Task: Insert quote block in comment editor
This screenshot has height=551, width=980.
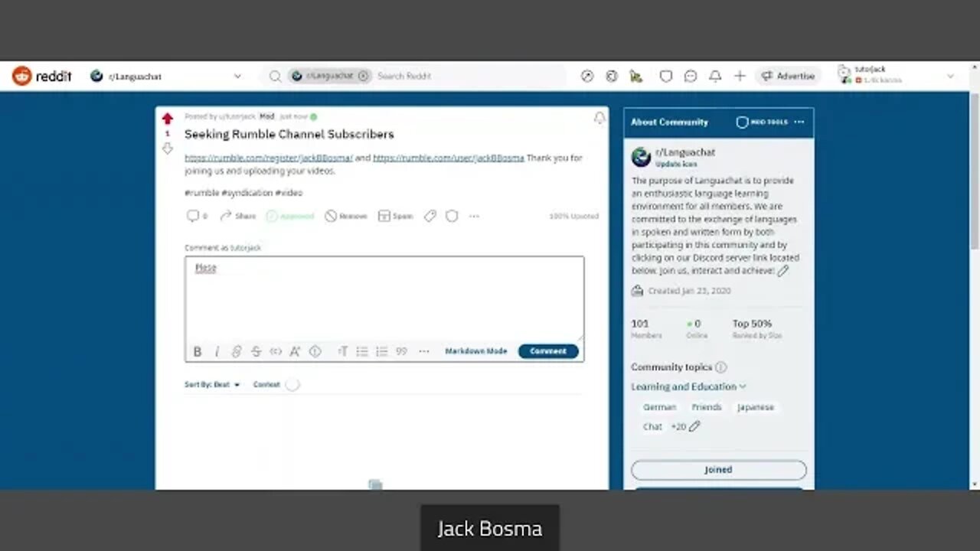Action: coord(401,351)
